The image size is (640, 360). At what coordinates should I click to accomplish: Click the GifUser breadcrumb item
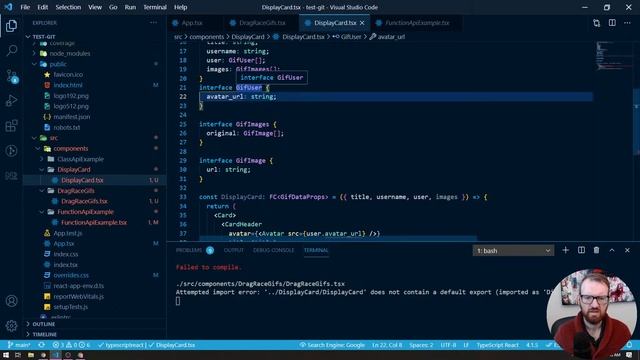tap(351, 37)
